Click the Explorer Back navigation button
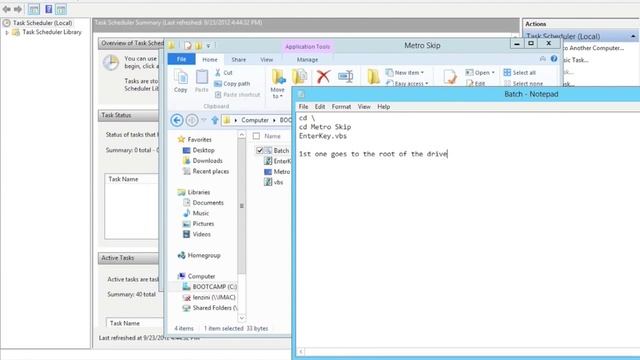640x360 pixels. [177, 120]
